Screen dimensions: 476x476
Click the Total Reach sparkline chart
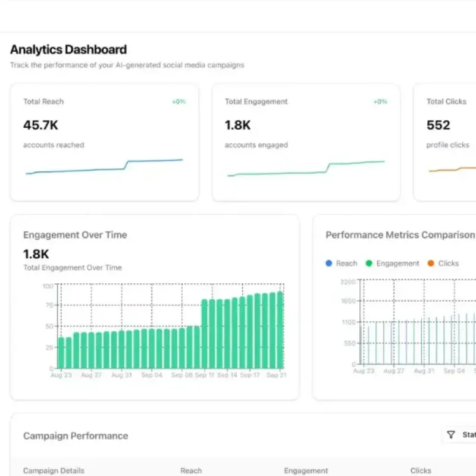pos(104,167)
